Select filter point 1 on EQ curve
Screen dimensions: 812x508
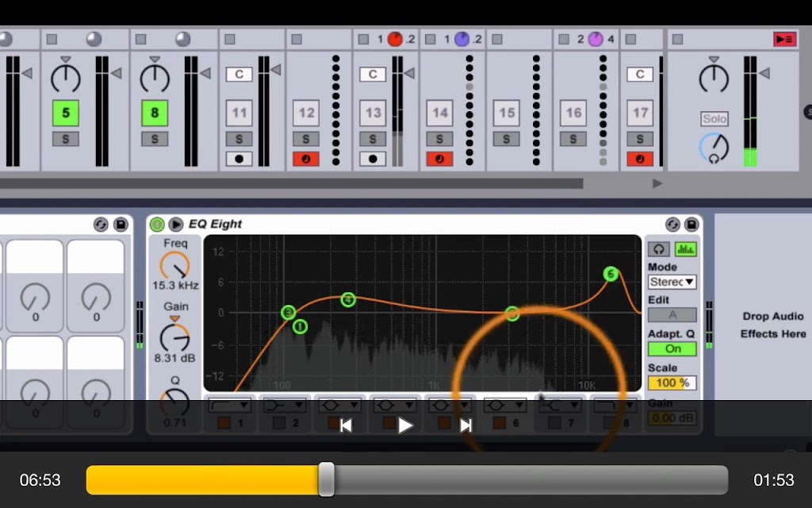pyautogui.click(x=300, y=326)
